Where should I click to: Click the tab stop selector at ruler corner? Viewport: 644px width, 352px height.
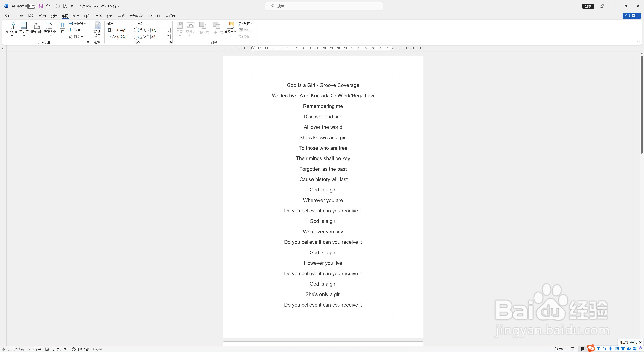pyautogui.click(x=3, y=48)
